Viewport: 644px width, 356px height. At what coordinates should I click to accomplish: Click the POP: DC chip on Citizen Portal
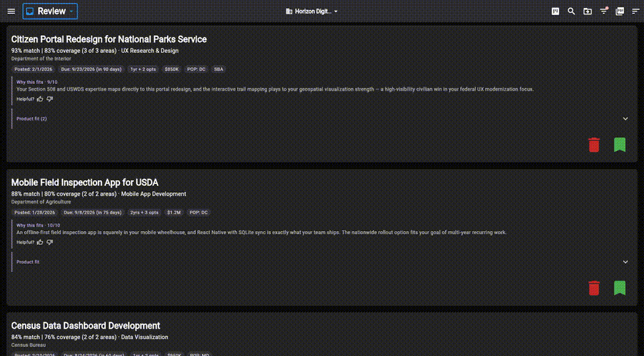pos(197,69)
